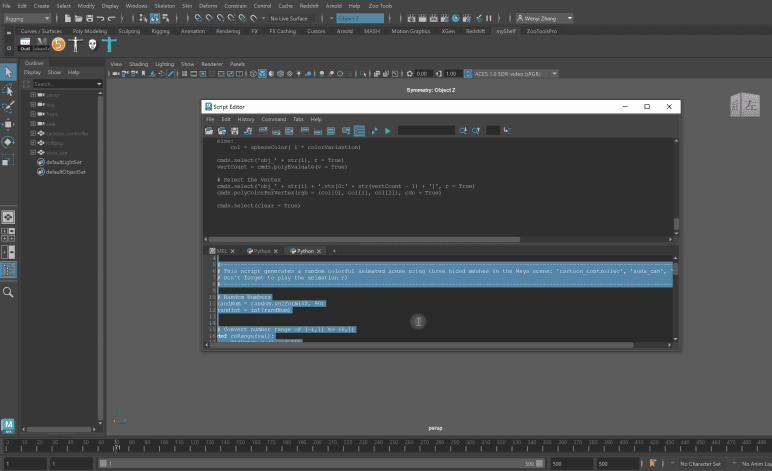This screenshot has width=772, height=471.
Task: Click the orange number 5 shelf icon
Action: [x=59, y=45]
